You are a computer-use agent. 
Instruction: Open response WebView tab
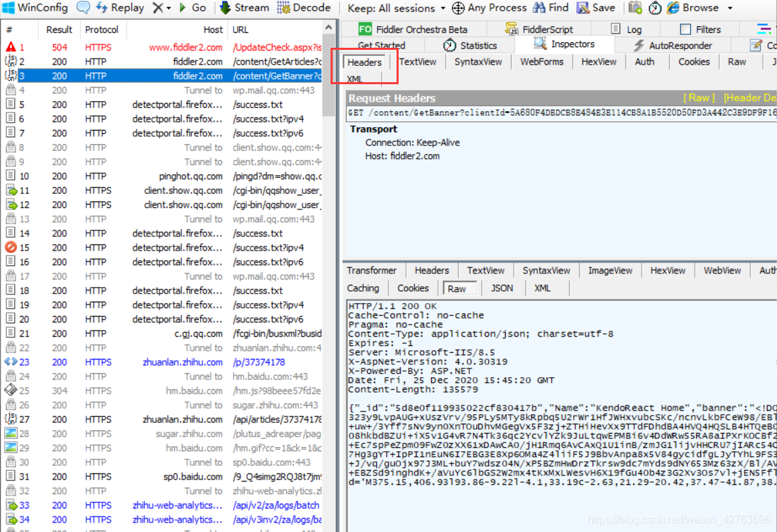click(x=722, y=271)
